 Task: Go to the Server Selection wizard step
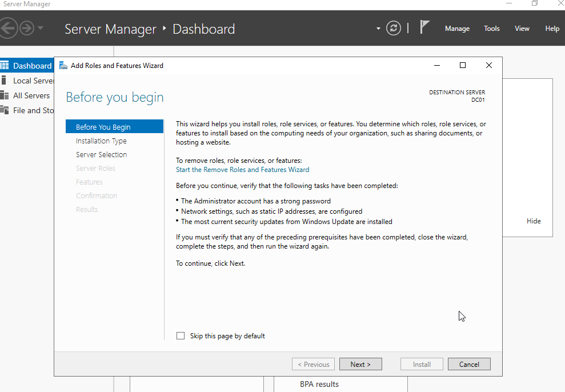[x=101, y=154]
